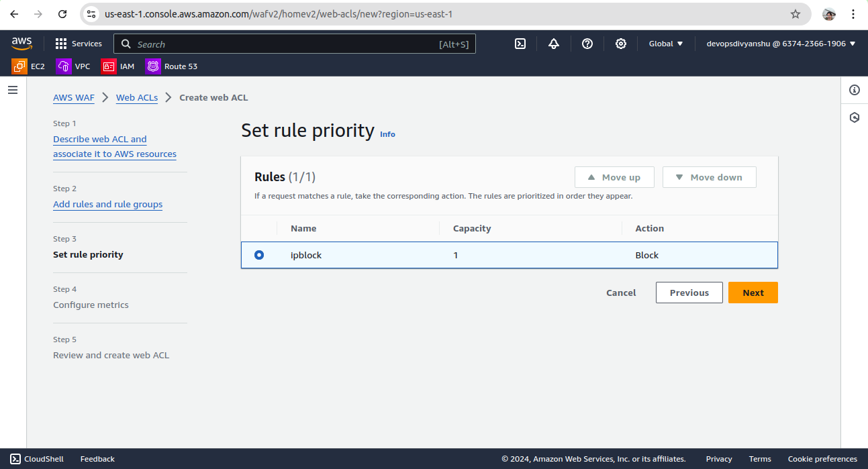Expand the devopsdivyanshu account menu
This screenshot has height=469, width=868.
click(x=781, y=44)
